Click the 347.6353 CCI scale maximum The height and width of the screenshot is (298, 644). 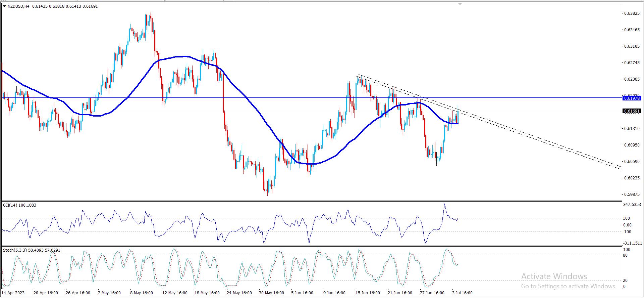(632, 204)
